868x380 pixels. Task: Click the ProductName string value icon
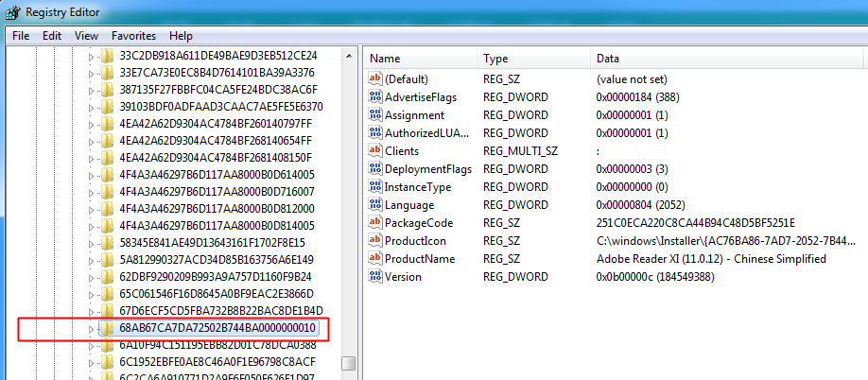(375, 259)
